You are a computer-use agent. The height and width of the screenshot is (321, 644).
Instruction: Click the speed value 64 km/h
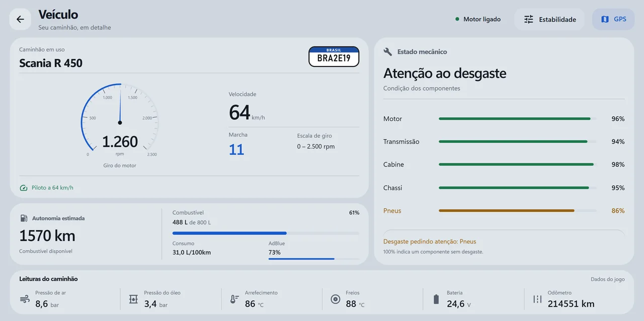247,112
